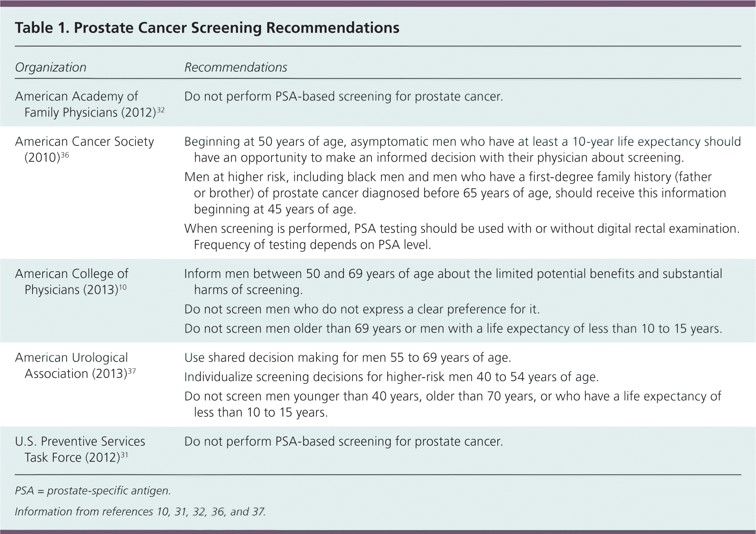
Task: Open superscript reference 36 citation
Action: (65, 155)
